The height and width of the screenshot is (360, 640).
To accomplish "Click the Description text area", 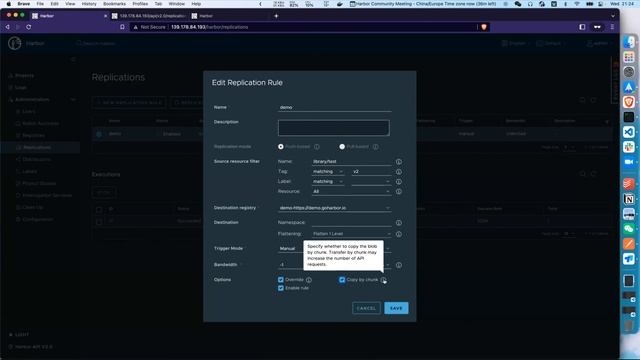I will (334, 128).
